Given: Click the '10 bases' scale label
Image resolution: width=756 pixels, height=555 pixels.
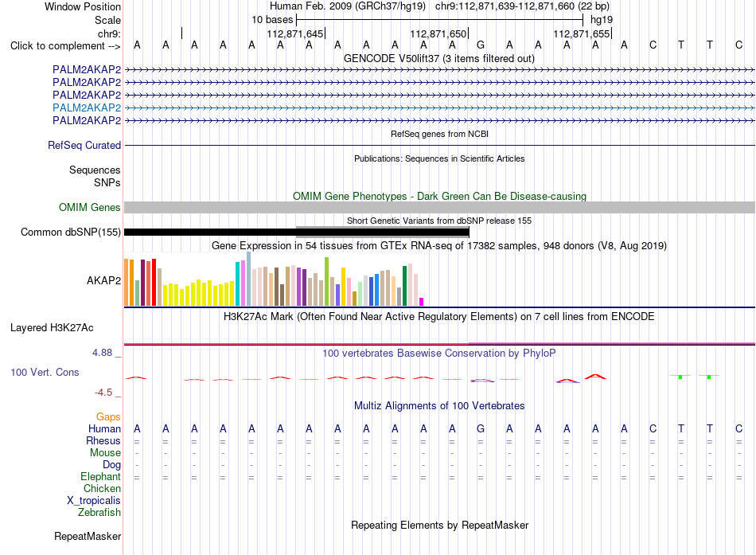Looking at the screenshot, I should [272, 20].
